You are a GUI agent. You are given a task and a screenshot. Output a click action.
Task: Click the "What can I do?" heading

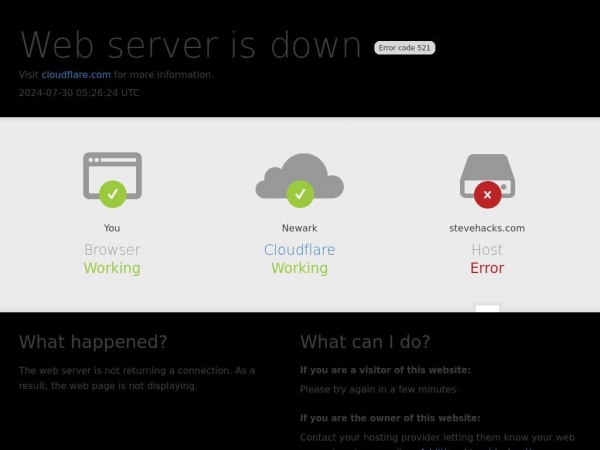pos(365,342)
